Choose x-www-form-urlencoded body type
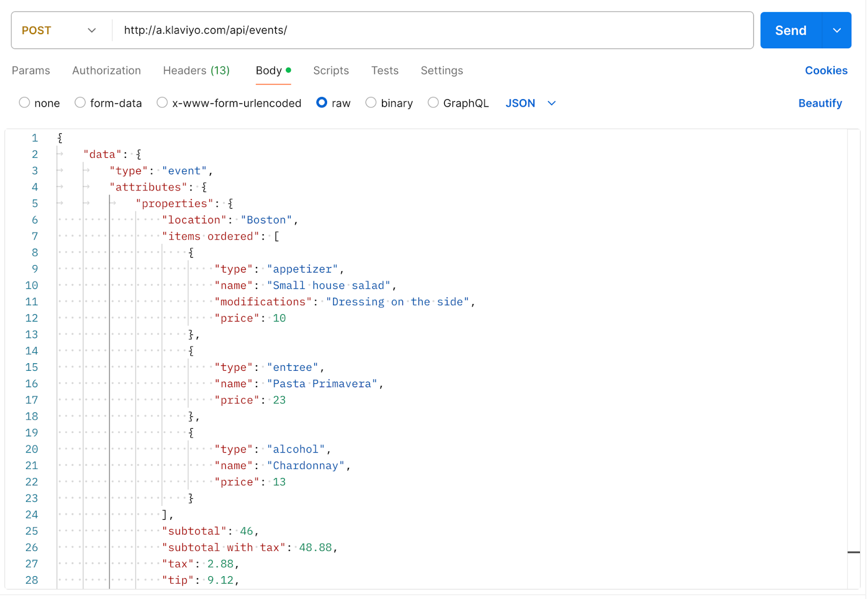The width and height of the screenshot is (868, 599). point(162,102)
